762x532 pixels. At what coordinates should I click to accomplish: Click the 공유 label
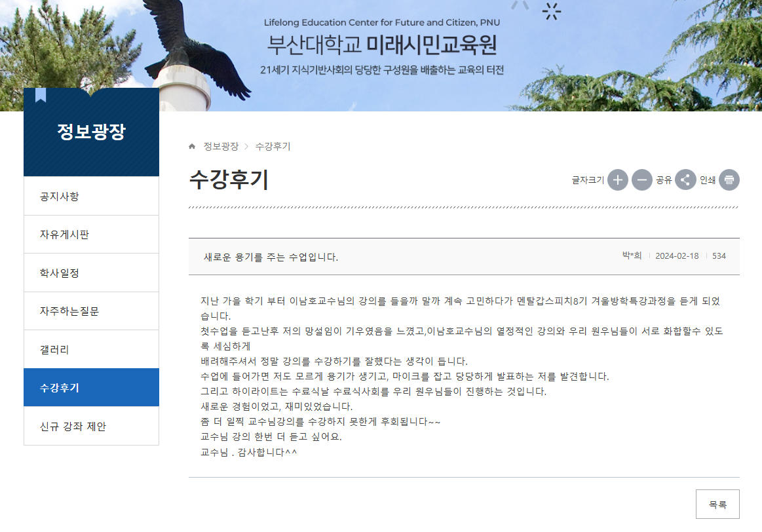click(663, 180)
